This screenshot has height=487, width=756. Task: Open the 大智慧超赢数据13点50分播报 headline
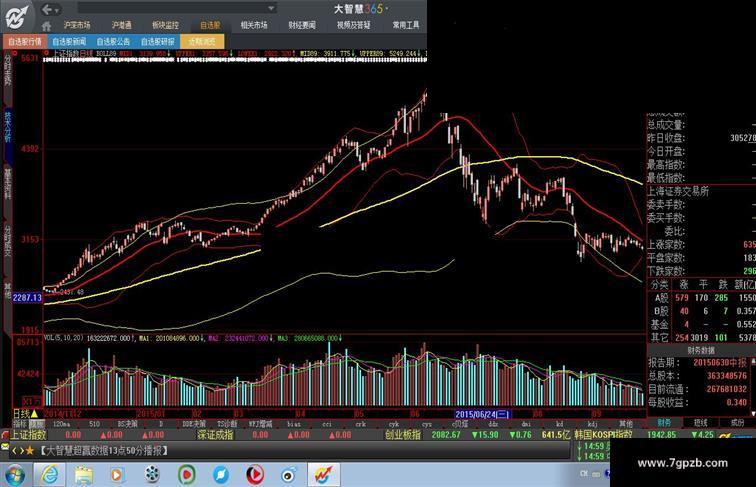[x=103, y=451]
